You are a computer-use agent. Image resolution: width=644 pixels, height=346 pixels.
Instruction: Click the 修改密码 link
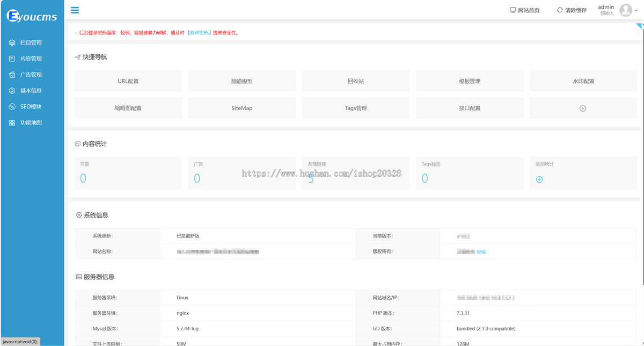(199, 33)
